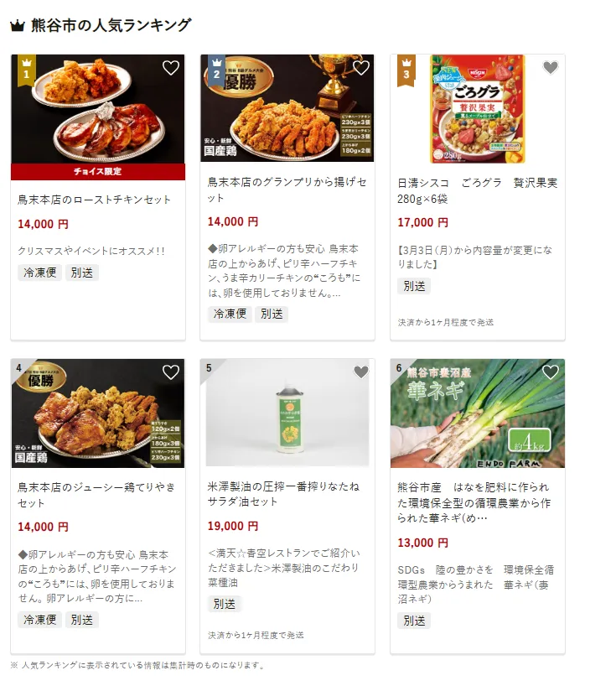Screen dimensions: 616x686
Task: Click 別送 tag on Gorogura cereal card
Action: pos(414,286)
